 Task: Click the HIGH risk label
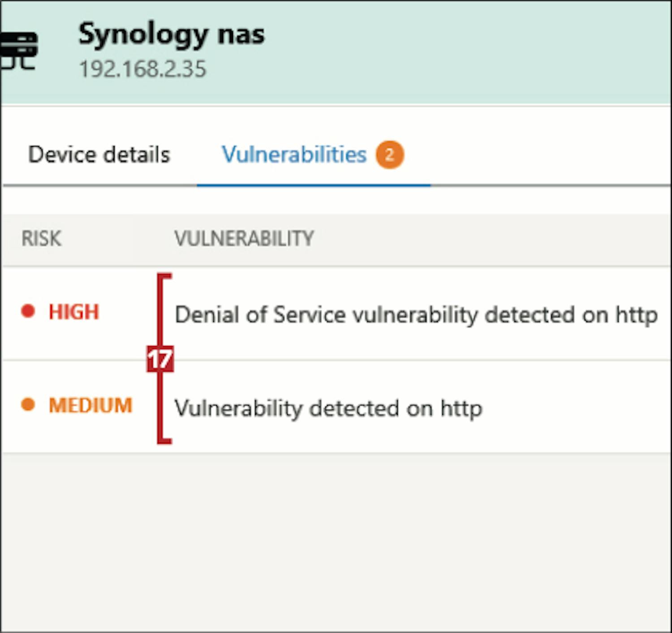click(74, 312)
